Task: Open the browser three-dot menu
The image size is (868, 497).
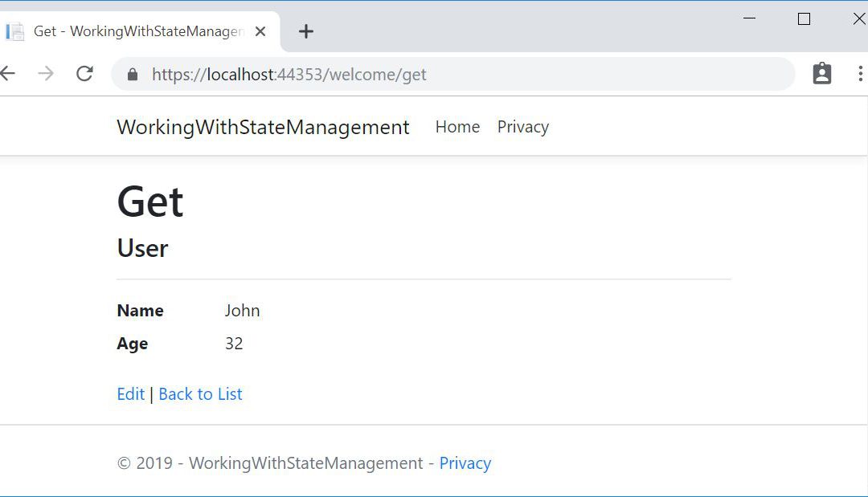Action: (x=859, y=74)
